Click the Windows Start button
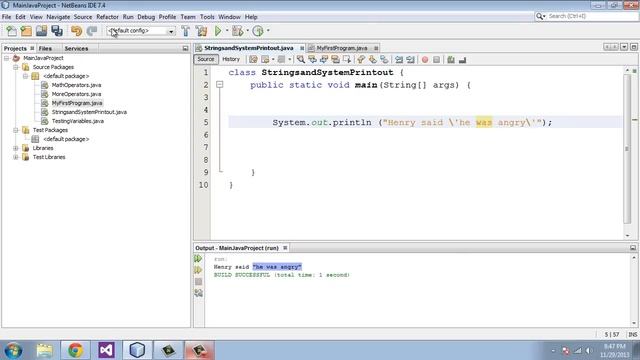 coord(13,350)
